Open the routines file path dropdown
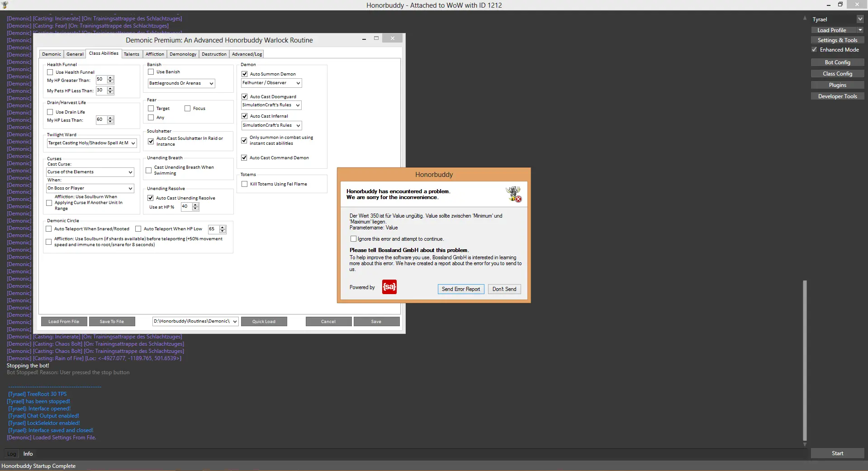This screenshot has height=471, width=868. point(195,321)
